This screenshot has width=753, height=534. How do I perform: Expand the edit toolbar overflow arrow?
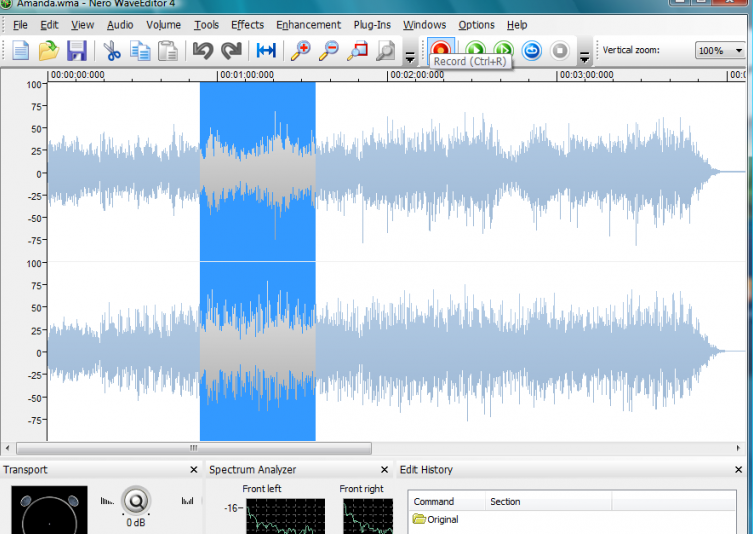[x=410, y=57]
